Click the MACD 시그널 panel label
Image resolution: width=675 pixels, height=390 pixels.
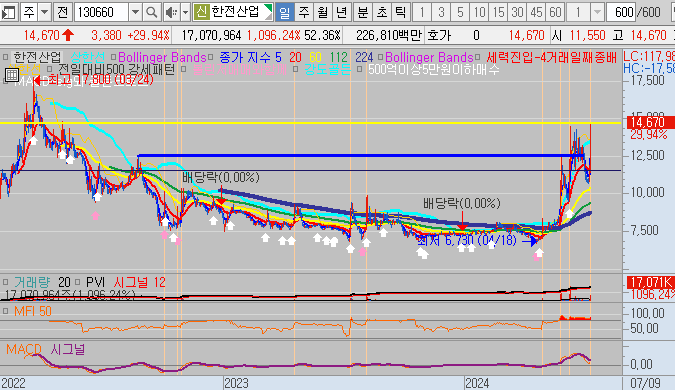pyautogui.click(x=45, y=349)
